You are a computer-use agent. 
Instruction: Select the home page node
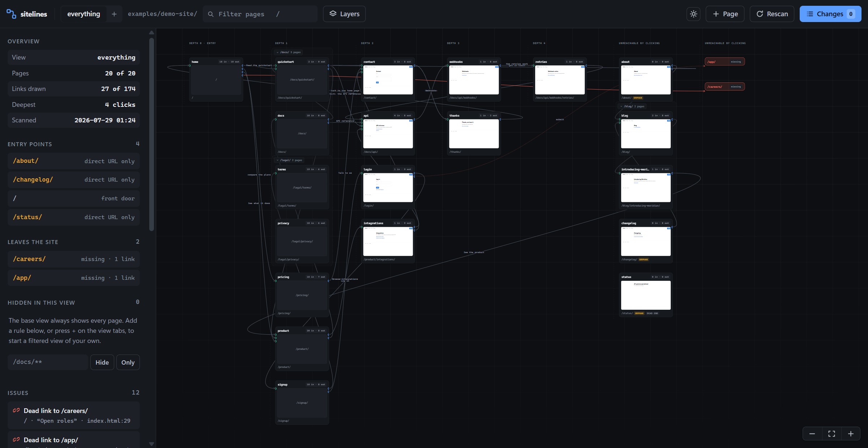(216, 79)
